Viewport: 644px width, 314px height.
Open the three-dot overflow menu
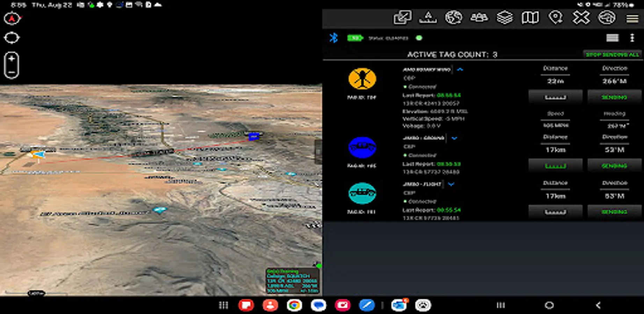coord(632,38)
